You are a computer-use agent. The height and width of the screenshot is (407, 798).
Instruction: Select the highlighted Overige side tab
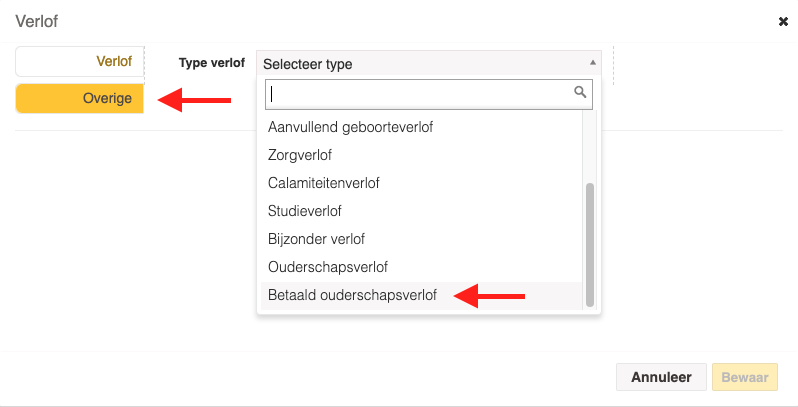point(80,98)
